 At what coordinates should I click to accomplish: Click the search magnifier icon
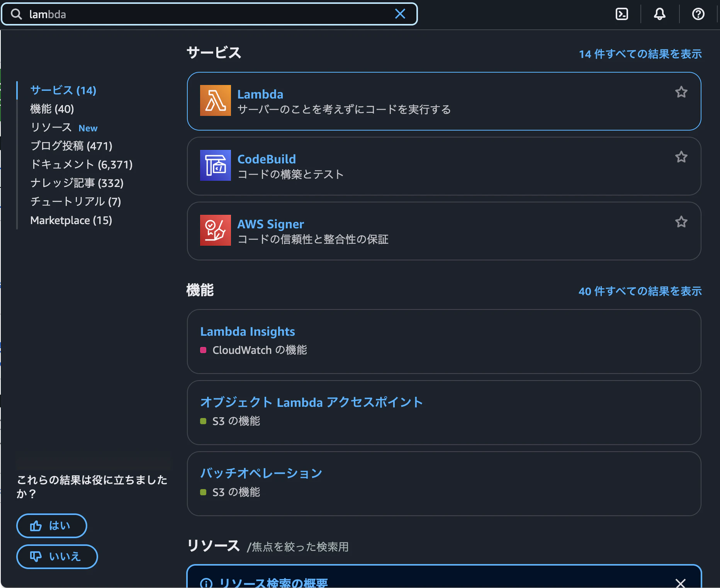(16, 14)
